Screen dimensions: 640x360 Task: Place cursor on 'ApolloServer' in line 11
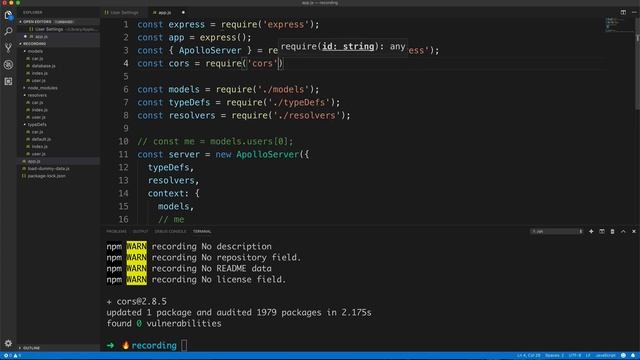[267, 154]
